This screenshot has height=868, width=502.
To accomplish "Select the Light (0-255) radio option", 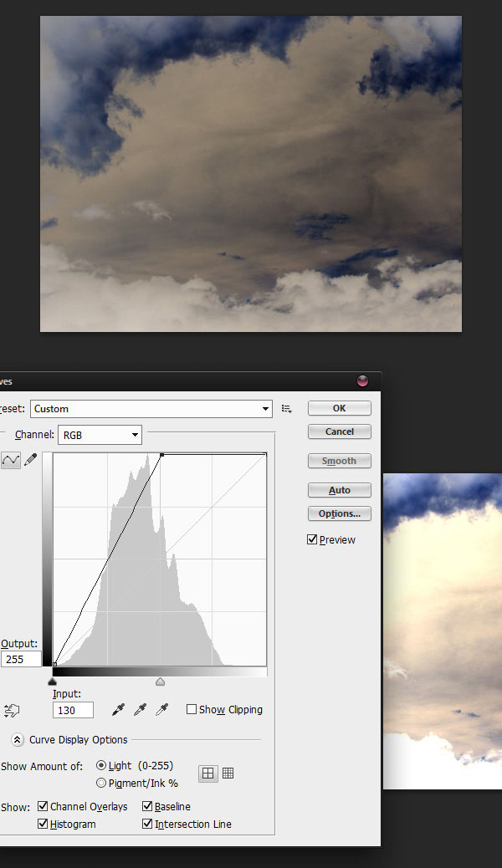I will click(101, 766).
